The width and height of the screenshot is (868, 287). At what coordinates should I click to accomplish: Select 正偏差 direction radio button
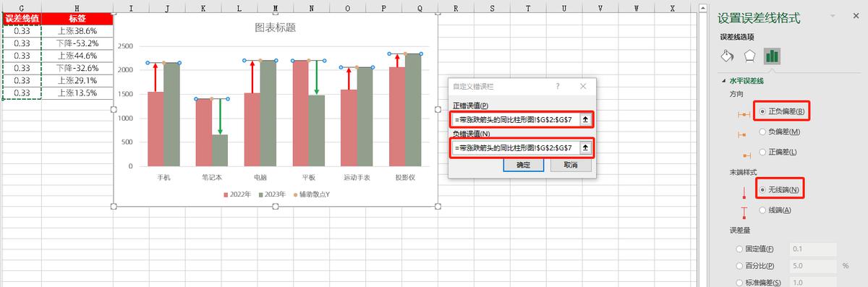click(x=763, y=152)
